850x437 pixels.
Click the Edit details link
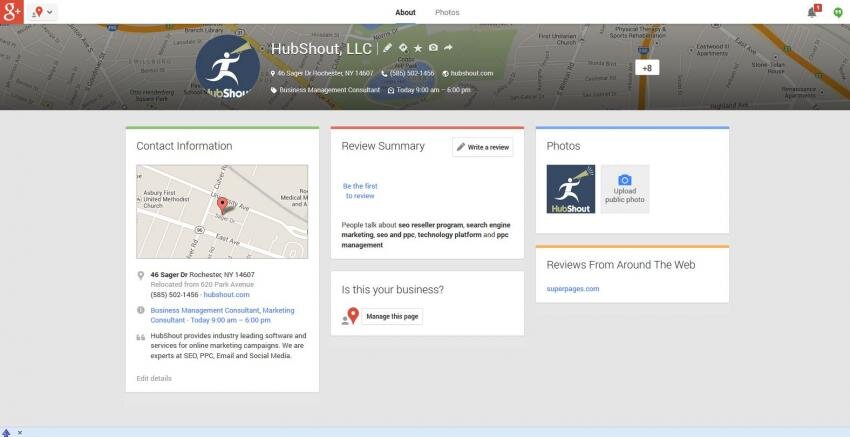click(x=154, y=378)
